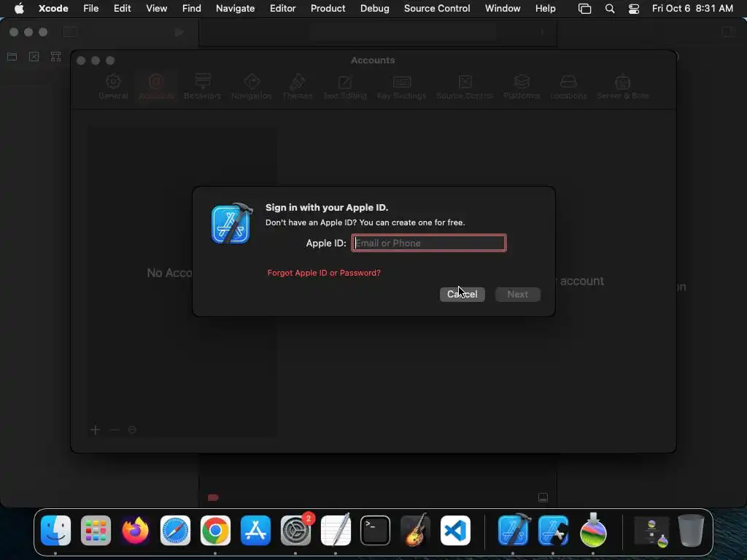Switch to Platforms preferences tab
This screenshot has height=560, width=747.
point(522,87)
